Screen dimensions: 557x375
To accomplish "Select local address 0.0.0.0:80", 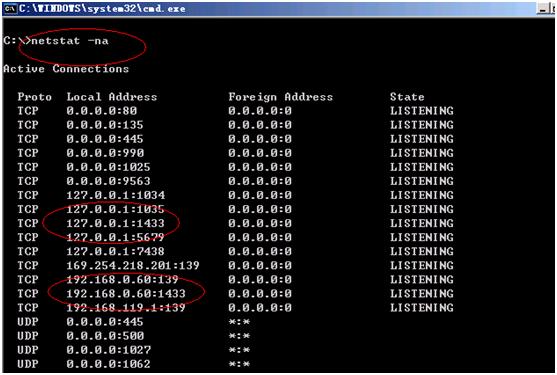I will (x=102, y=111).
